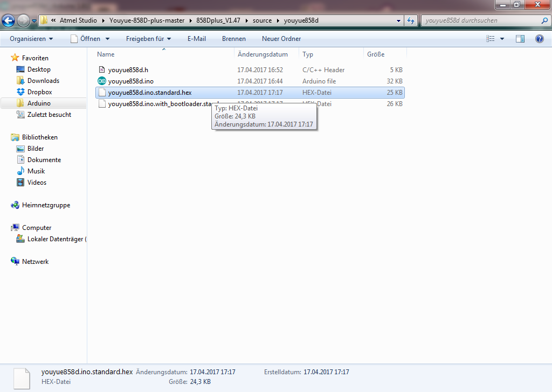Go back with the Back arrow button
Screen dimensions: 552x392
8,21
